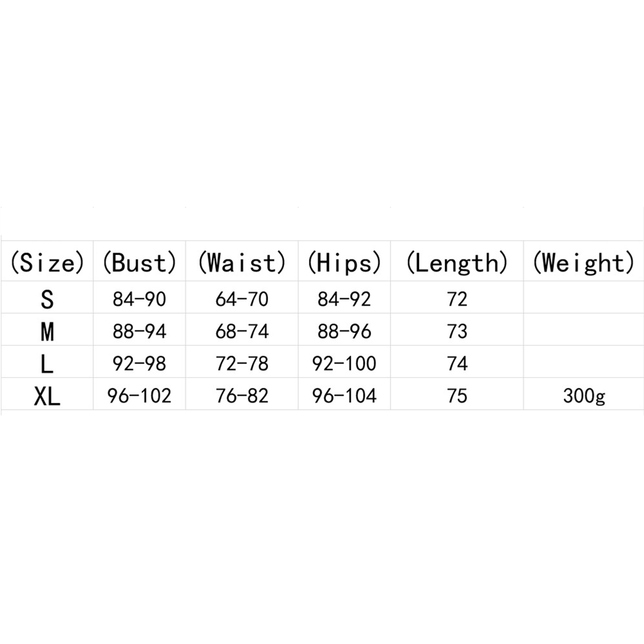Select the 300g weight cell
Viewport: 644px width, 644px height.
(584, 396)
